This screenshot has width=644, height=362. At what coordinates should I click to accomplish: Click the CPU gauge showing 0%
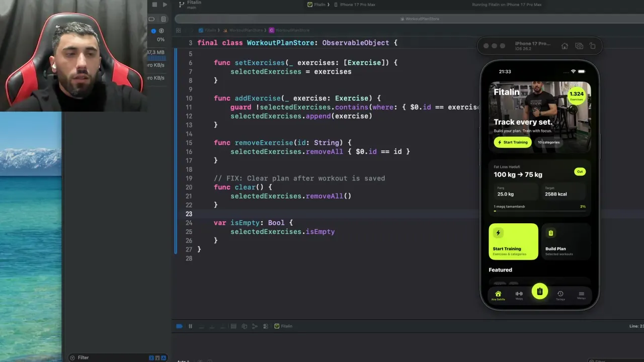tap(160, 39)
